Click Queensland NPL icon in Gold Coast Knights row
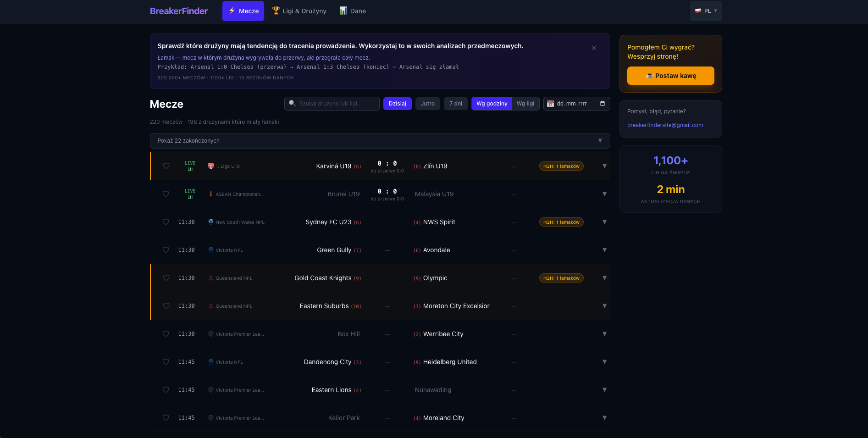The height and width of the screenshot is (438, 868). pos(211,278)
